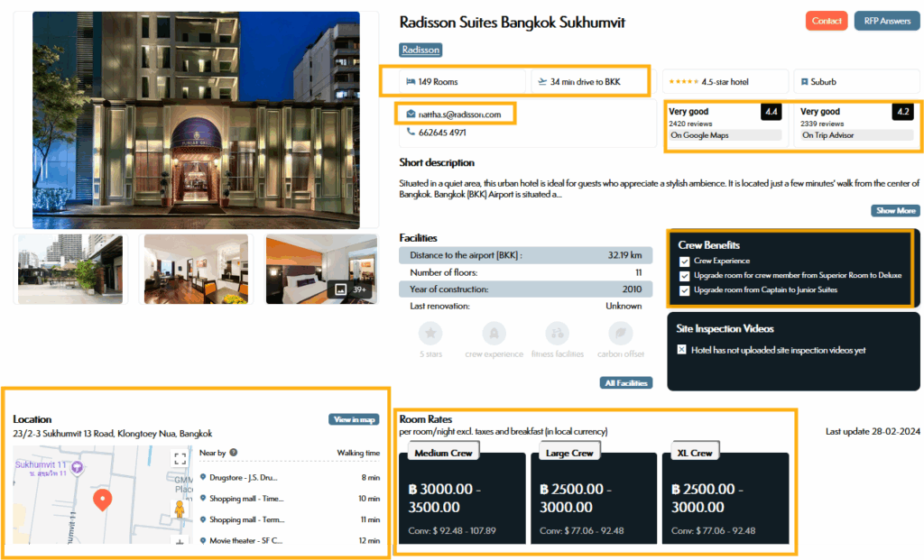Viewport: 924px width, 560px height.
Task: Open the outdoor courtyard thumbnail
Action: pyautogui.click(x=70, y=269)
